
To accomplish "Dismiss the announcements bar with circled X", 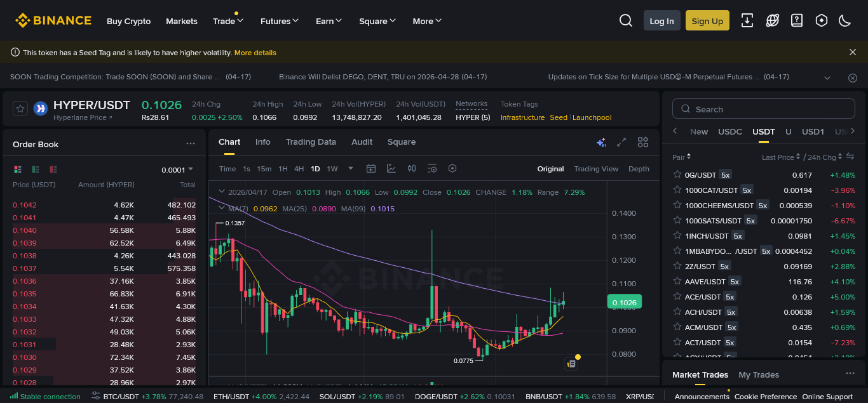I will click(853, 77).
